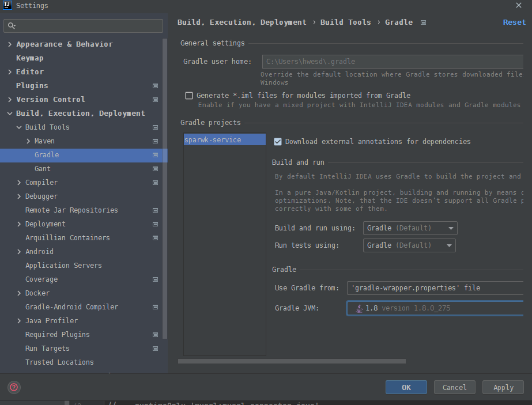This screenshot has width=532, height=405.
Task: Open Run tests using dropdown
Action: click(409, 245)
